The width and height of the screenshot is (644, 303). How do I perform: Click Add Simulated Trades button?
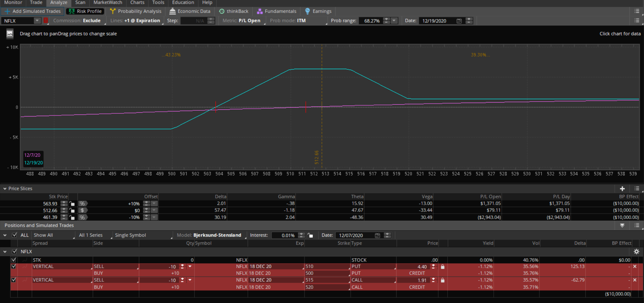click(x=33, y=11)
